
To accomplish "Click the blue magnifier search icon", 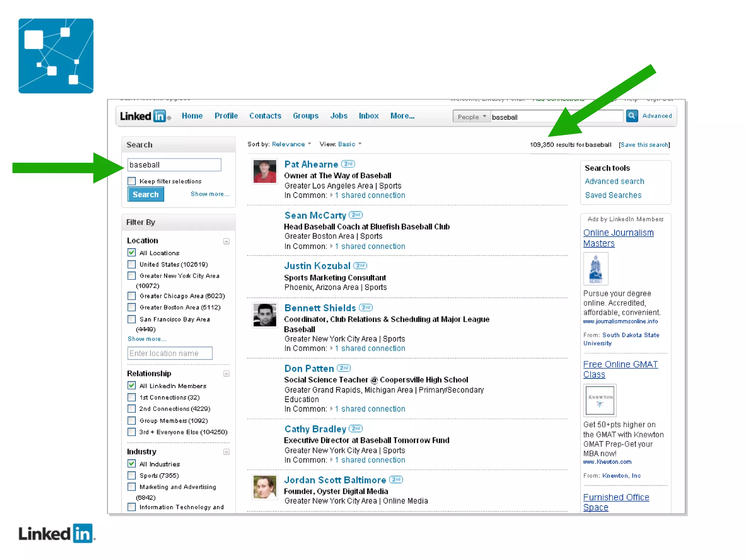I will pyautogui.click(x=632, y=116).
